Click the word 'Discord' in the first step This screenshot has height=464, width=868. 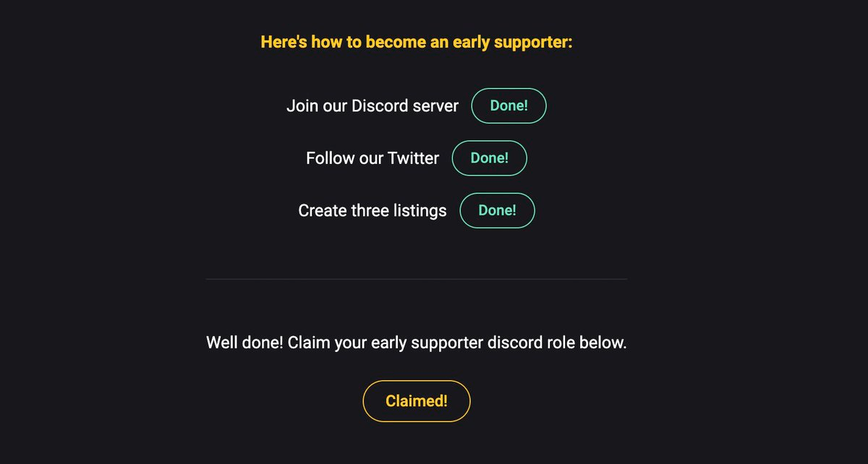click(x=378, y=106)
